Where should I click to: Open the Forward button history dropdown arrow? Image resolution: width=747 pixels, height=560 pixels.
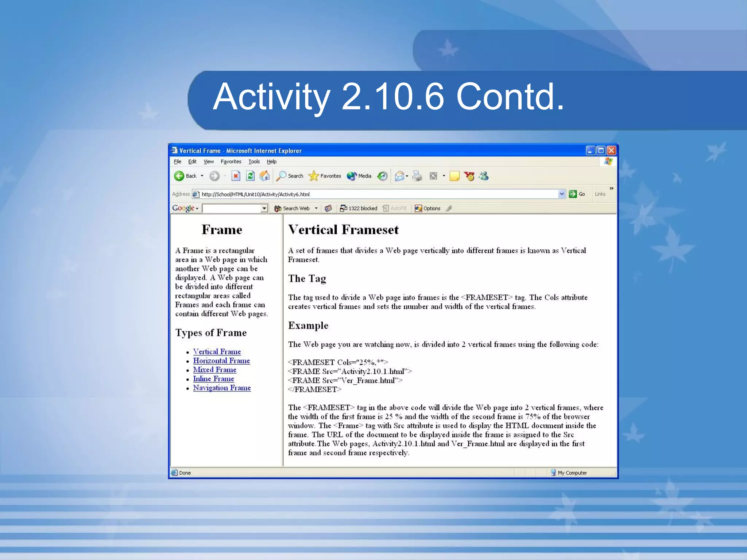coord(225,176)
